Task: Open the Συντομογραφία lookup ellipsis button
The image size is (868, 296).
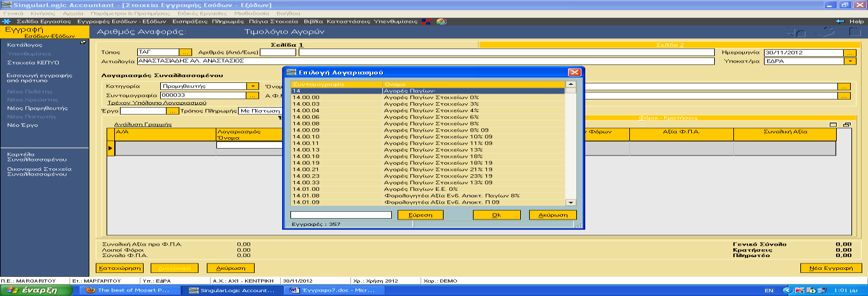Action: pos(252,95)
